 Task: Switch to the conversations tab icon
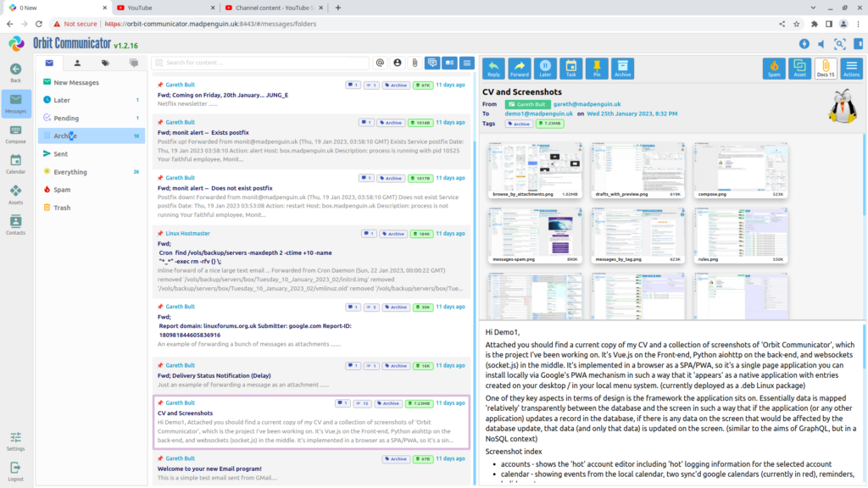(133, 63)
